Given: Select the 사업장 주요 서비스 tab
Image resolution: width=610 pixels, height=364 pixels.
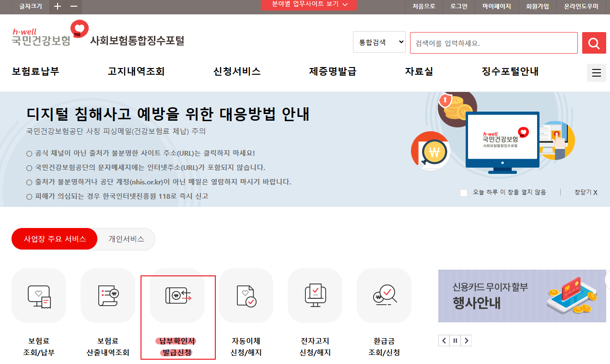Looking at the screenshot, I should pyautogui.click(x=55, y=239).
